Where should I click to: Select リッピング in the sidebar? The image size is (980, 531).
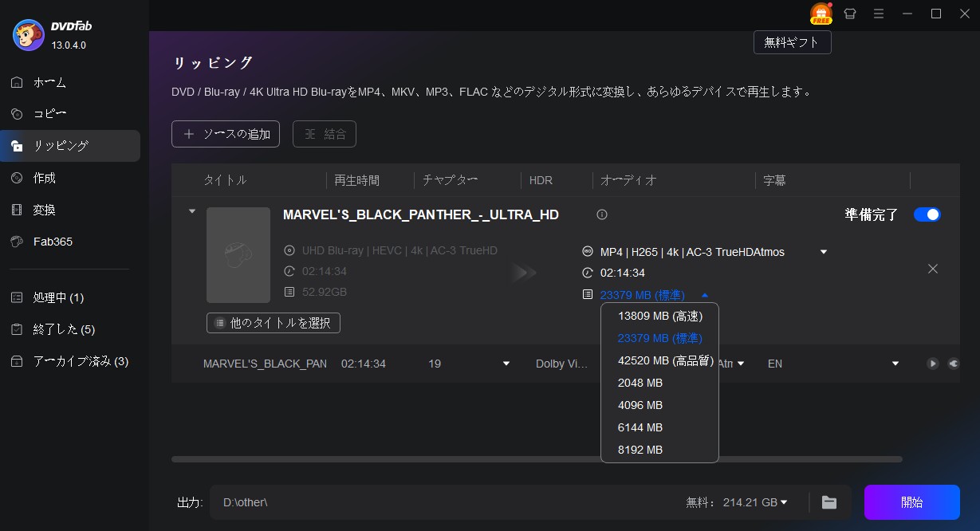point(70,146)
